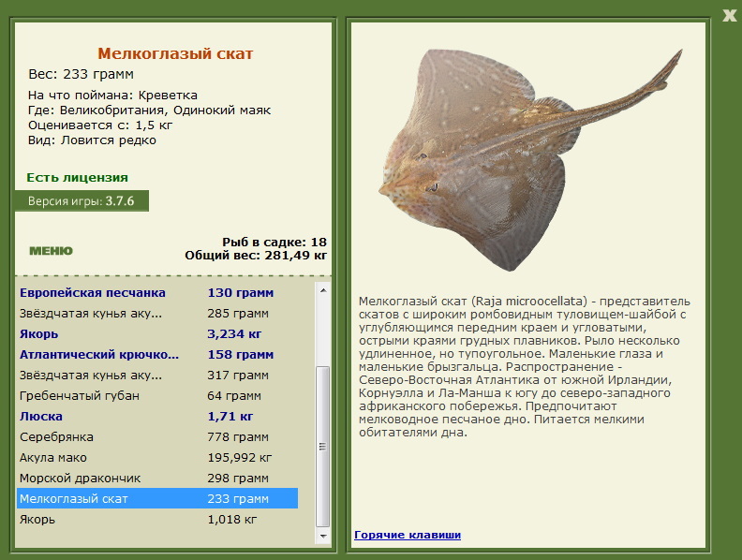Screen dimensions: 742x560
Task: Select Атлантический крючко... 158 грамм row
Action: pos(157,354)
